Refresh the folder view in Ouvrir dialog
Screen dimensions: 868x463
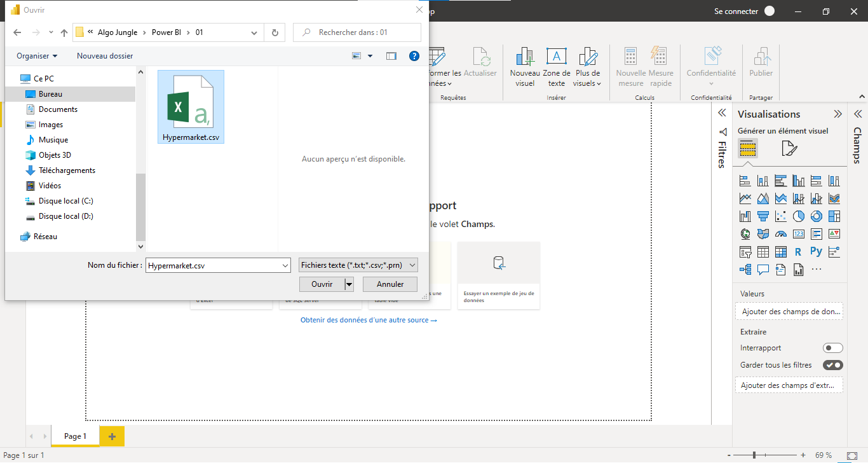point(275,32)
